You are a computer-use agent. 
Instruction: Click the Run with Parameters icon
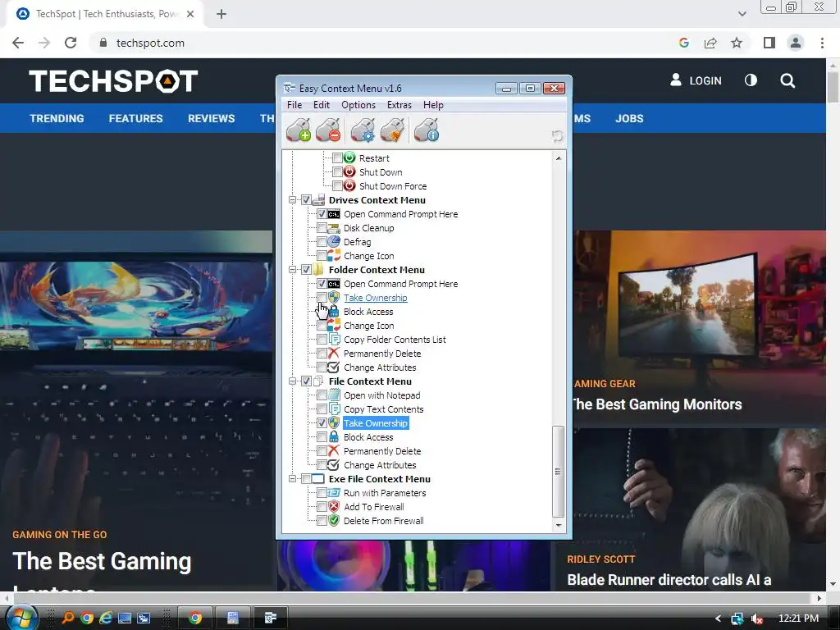334,492
